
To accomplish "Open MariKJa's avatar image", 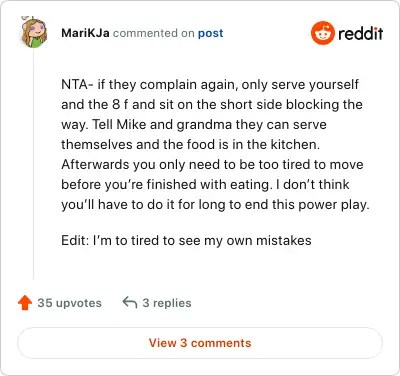I will tap(34, 32).
